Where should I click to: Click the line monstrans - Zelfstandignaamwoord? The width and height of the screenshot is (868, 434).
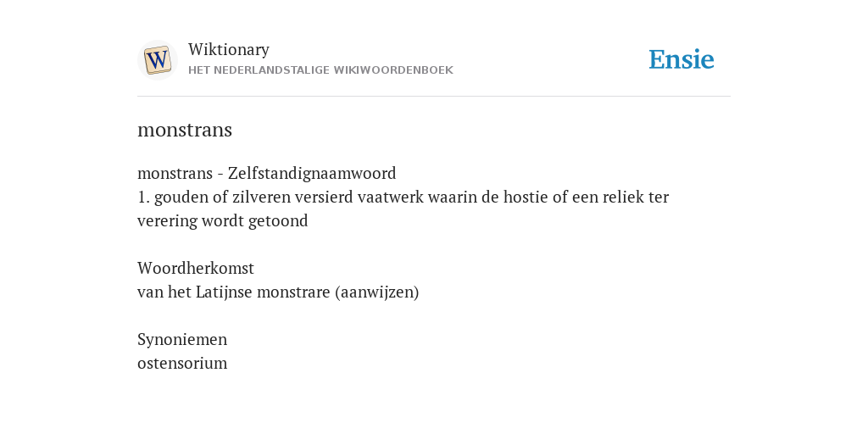(266, 173)
